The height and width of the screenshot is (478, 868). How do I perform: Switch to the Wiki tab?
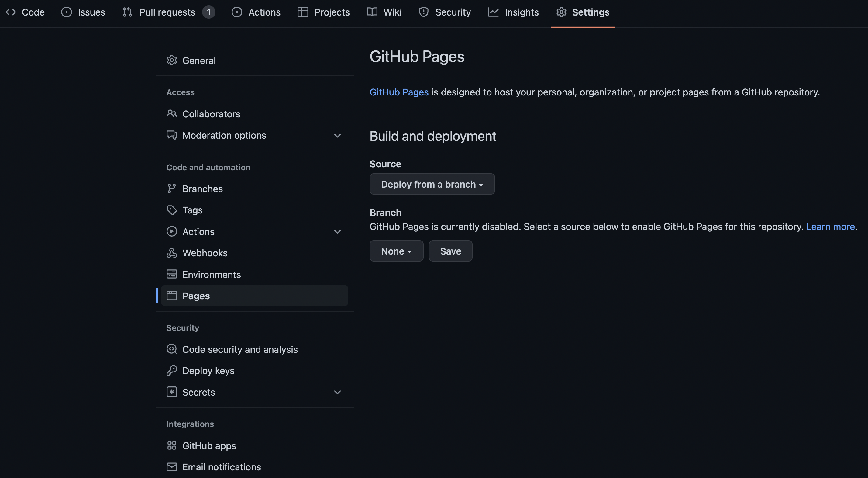click(384, 12)
